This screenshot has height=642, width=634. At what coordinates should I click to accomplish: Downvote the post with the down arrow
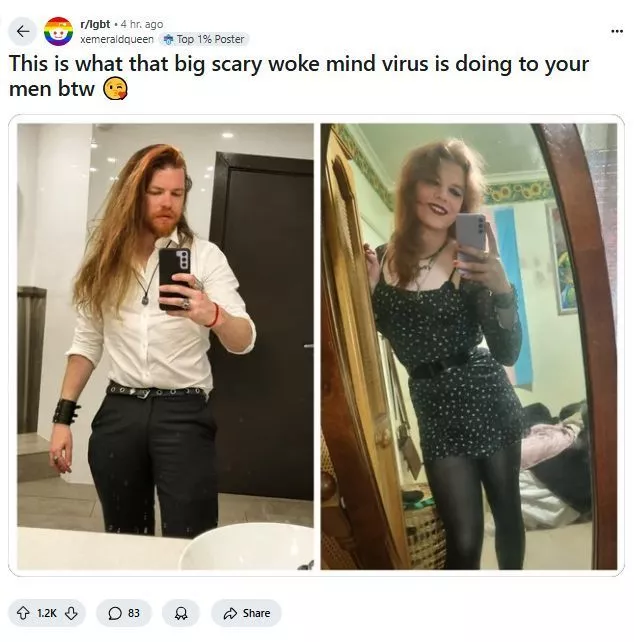tap(71, 613)
